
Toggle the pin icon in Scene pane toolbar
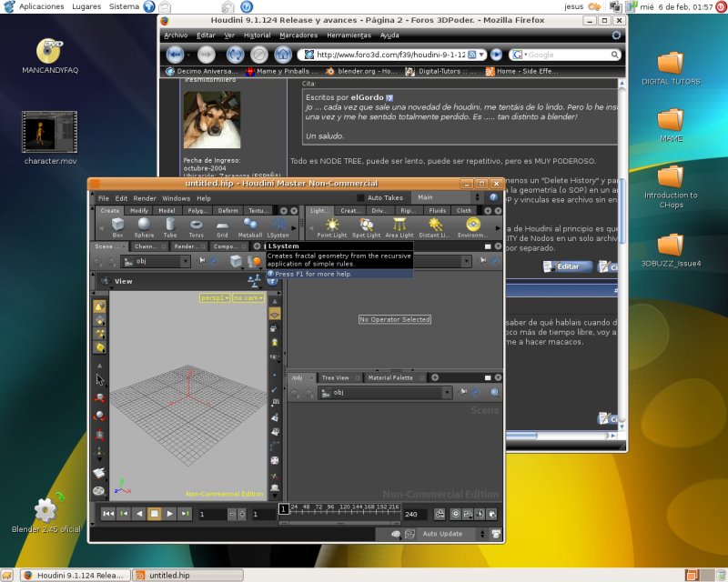(x=202, y=261)
